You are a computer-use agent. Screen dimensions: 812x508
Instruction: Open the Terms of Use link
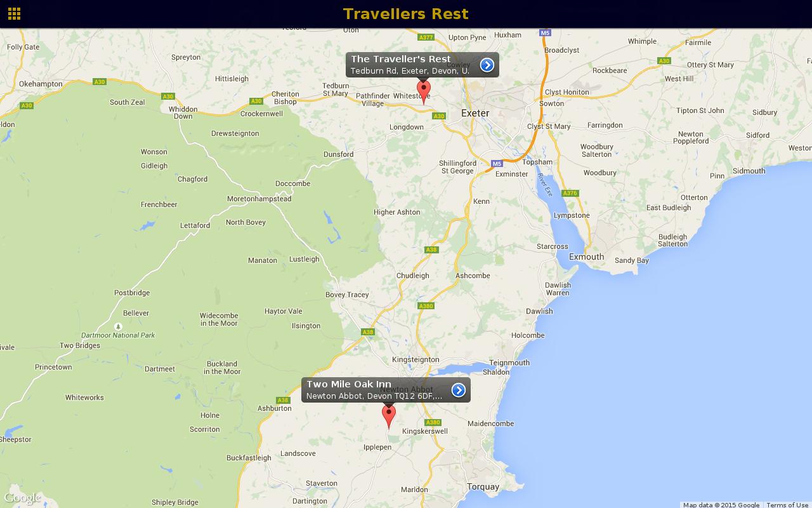pos(787,505)
